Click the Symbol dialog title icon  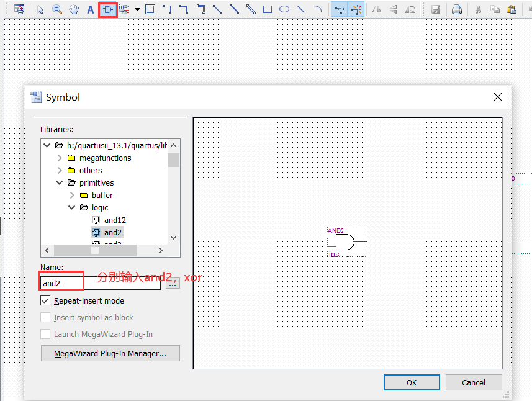click(36, 97)
